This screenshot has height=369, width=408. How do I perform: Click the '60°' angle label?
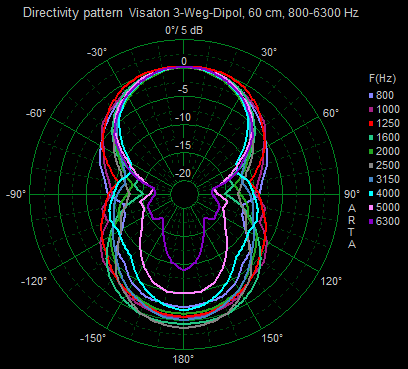click(x=330, y=113)
